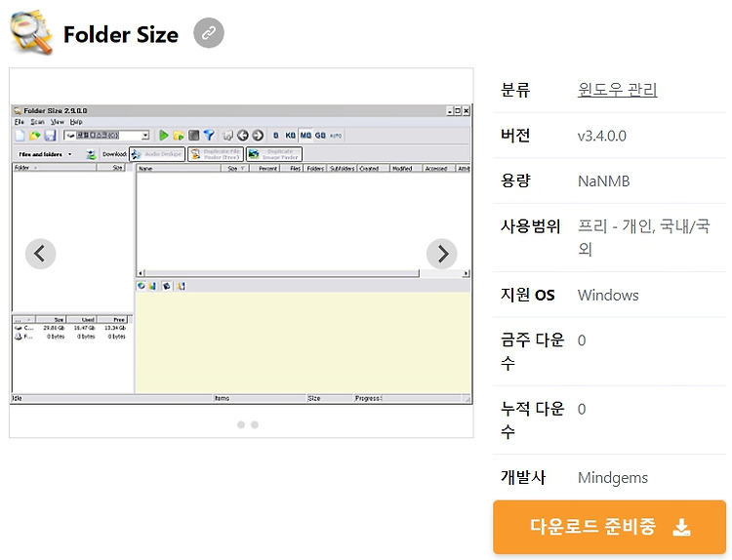Start scan with the green play icon

163,136
